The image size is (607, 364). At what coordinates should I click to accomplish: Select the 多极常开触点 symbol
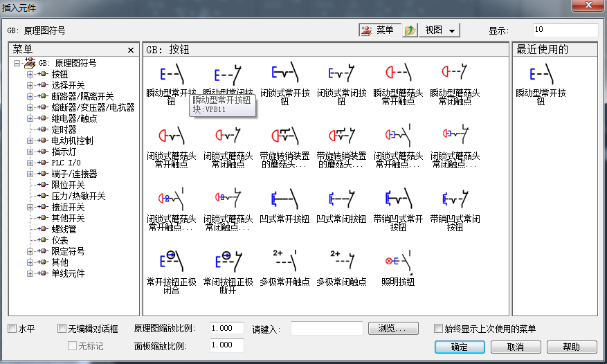284,262
